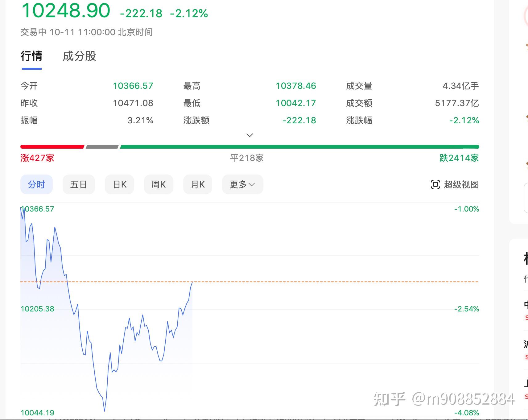Click the 涨427家 advancing stocks label
The width and height of the screenshot is (528, 420).
(x=37, y=158)
